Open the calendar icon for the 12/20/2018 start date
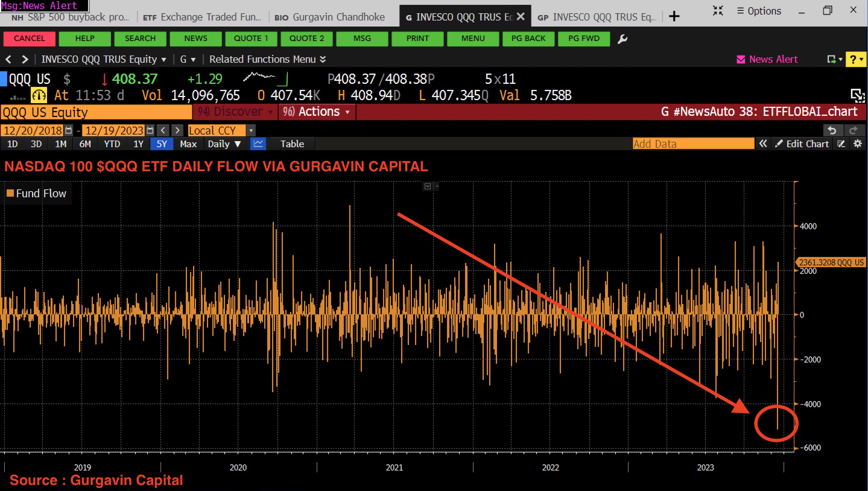 (x=68, y=130)
